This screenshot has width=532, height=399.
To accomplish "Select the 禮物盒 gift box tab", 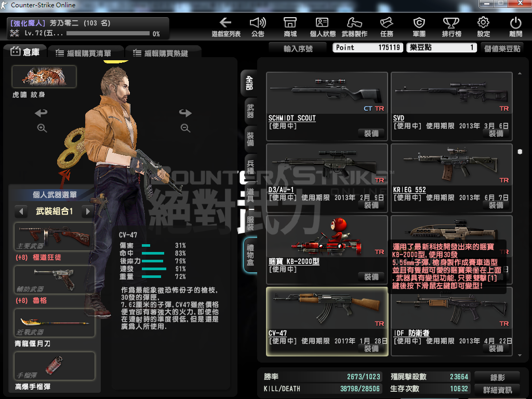I will tap(250, 255).
